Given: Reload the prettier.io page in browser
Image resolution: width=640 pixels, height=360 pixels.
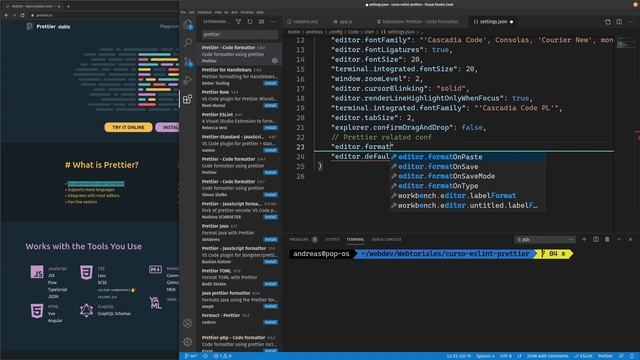Looking at the screenshot, I should point(22,15).
